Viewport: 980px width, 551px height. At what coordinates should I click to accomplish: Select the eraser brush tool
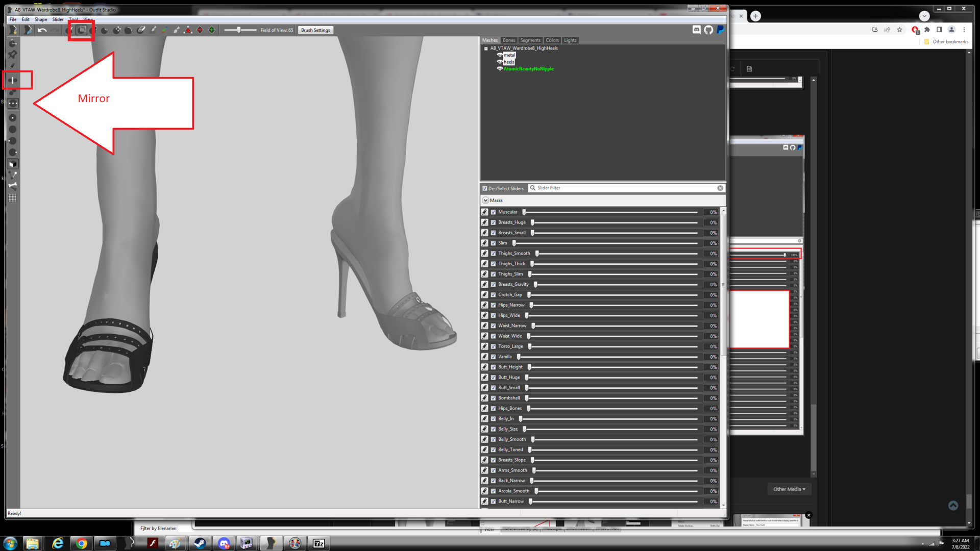pos(141,30)
